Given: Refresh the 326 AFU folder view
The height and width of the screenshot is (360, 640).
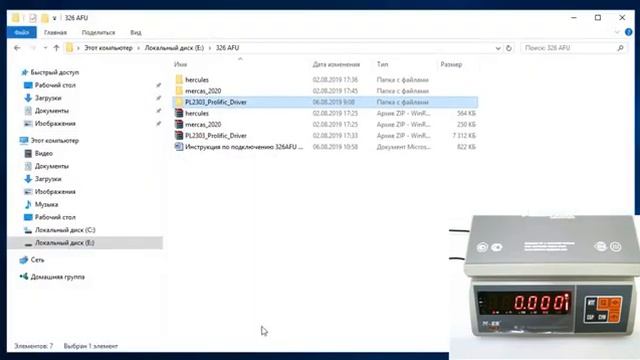Looking at the screenshot, I should (509, 48).
